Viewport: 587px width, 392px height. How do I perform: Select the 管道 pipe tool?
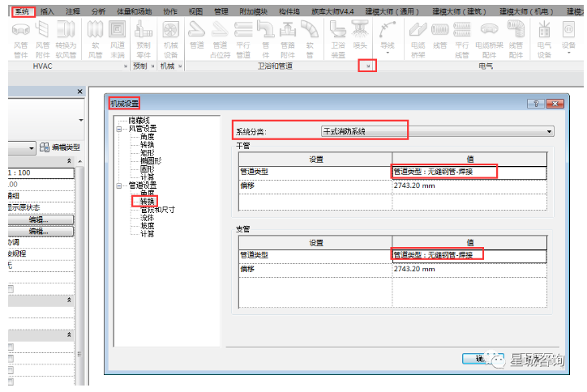tap(196, 36)
